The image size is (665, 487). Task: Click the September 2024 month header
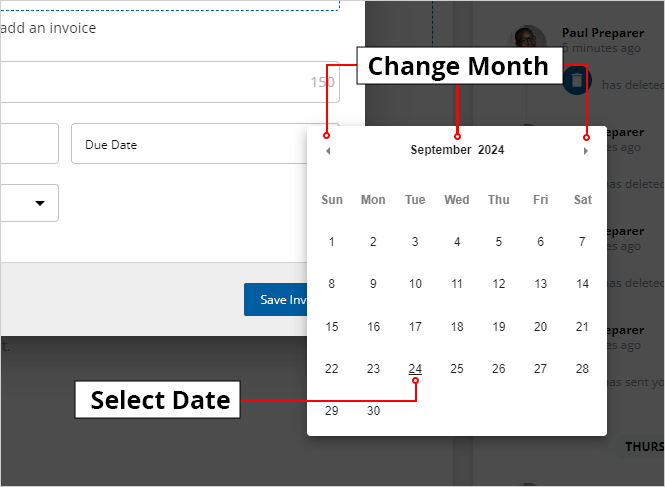tap(457, 150)
